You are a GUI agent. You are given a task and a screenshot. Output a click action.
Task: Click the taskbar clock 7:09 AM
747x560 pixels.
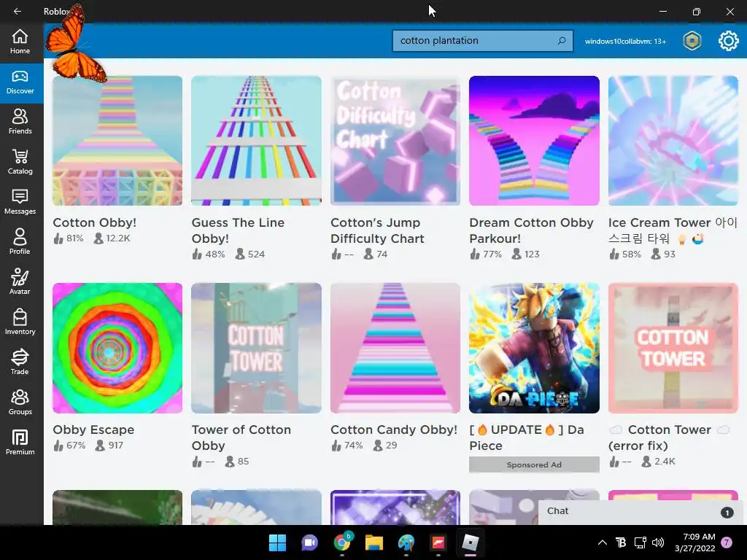click(694, 542)
